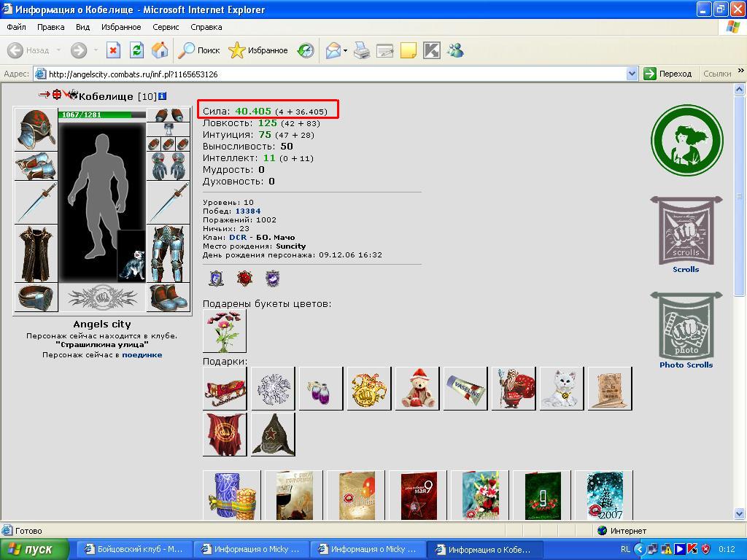Screen dimensions: 747x560
Task: Expand Back button history dropdown arrow
Action: coord(58,50)
